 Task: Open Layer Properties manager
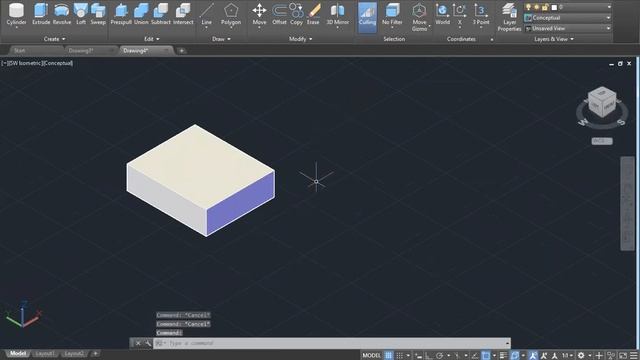click(x=509, y=17)
